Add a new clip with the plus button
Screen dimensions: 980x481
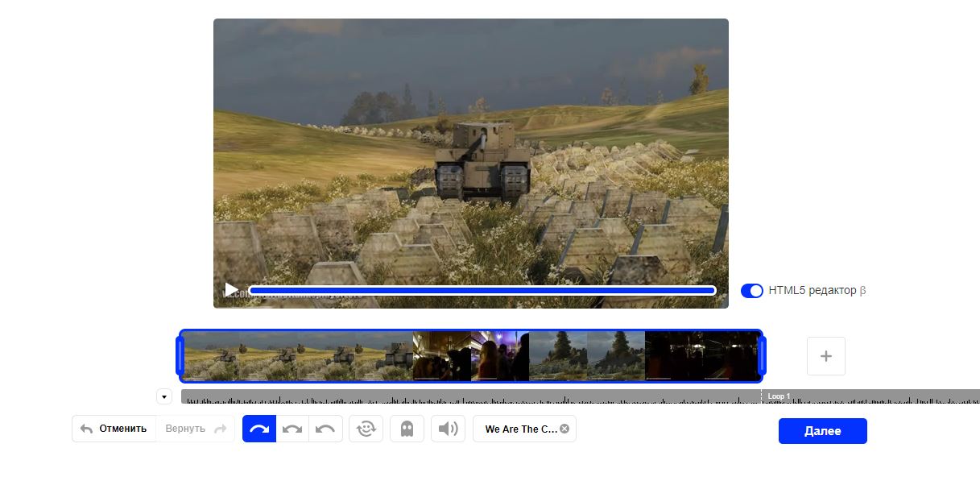pos(825,356)
